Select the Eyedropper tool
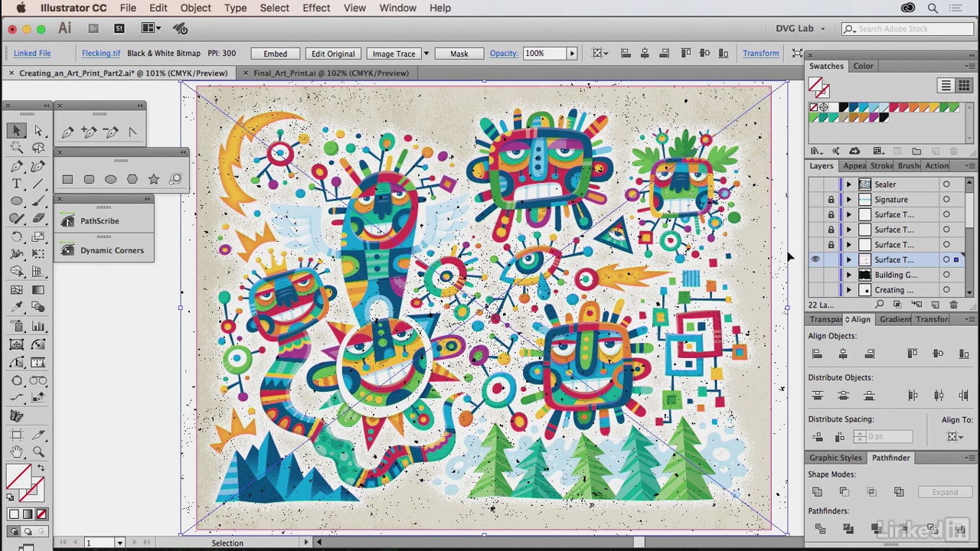 pyautogui.click(x=17, y=308)
